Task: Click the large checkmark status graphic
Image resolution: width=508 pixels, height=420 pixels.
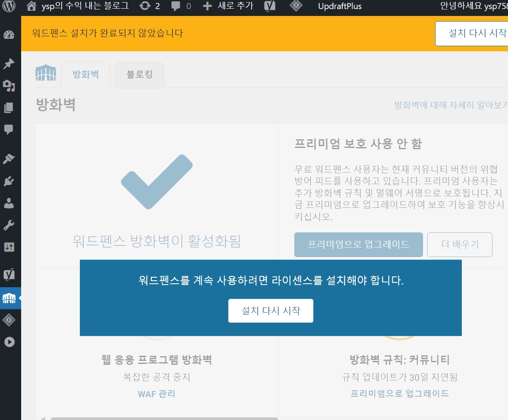Action: pyautogui.click(x=157, y=182)
